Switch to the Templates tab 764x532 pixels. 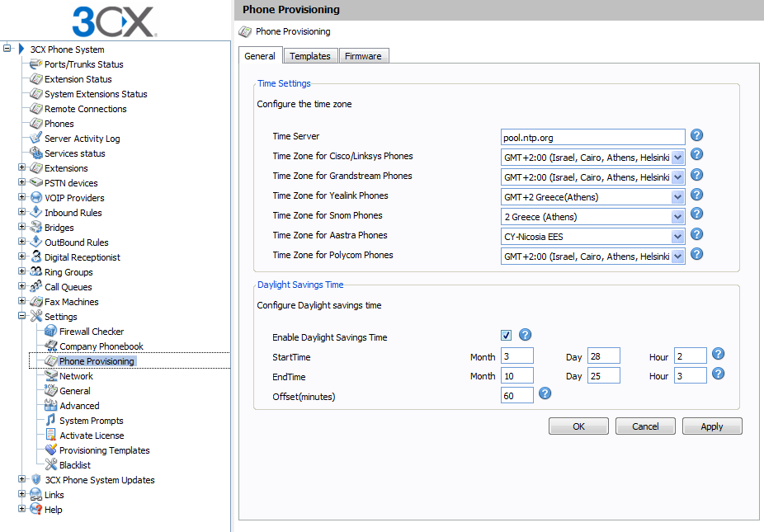tap(310, 56)
